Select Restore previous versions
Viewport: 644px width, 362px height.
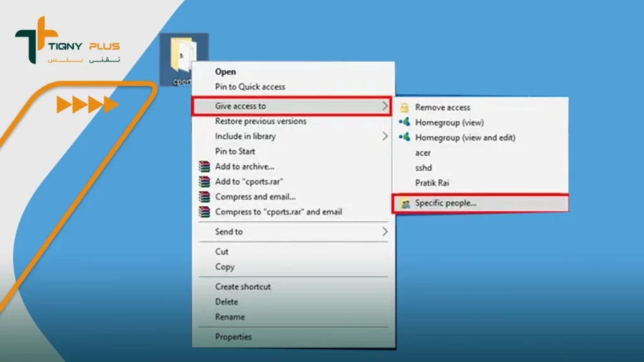(x=260, y=121)
